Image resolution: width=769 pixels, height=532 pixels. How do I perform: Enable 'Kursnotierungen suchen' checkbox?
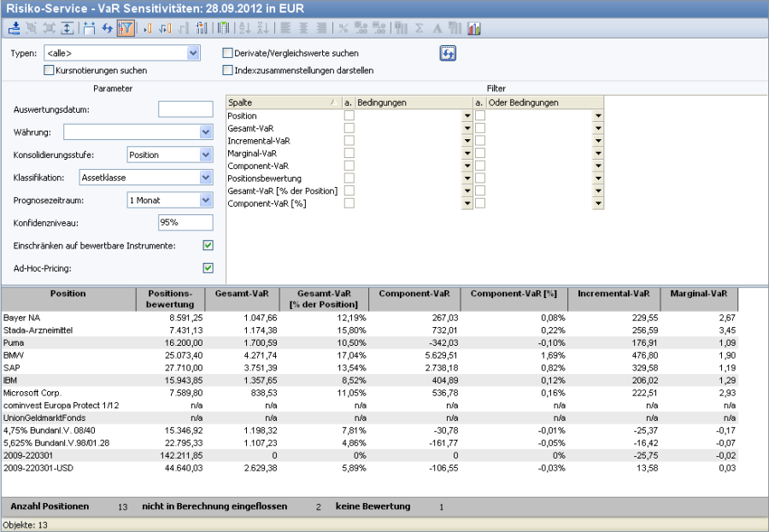pyautogui.click(x=49, y=70)
